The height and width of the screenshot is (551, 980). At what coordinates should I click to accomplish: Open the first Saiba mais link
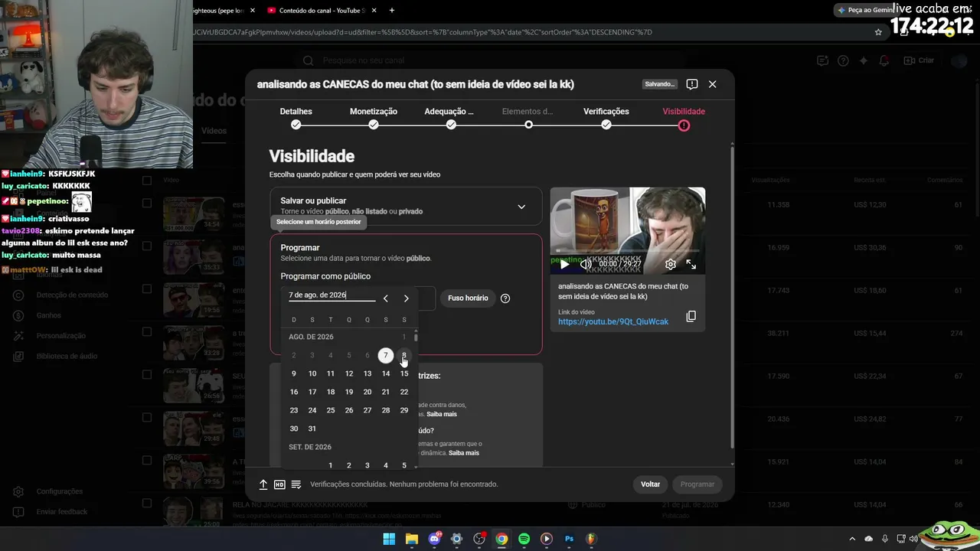tap(442, 414)
